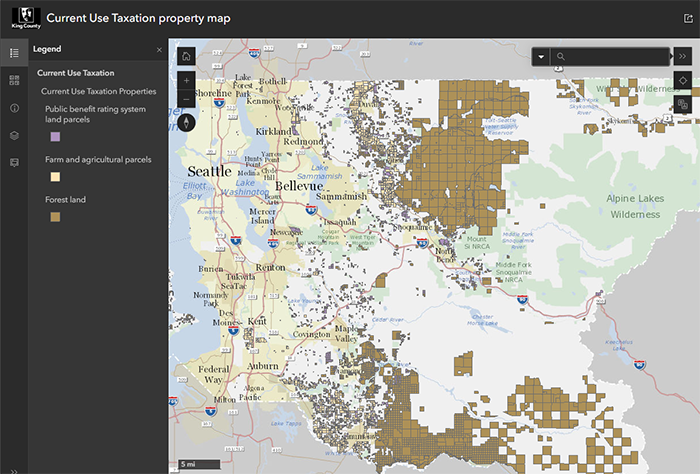Viewport: 700px width, 474px height.
Task: Zoom in on the map
Action: pyautogui.click(x=186, y=80)
